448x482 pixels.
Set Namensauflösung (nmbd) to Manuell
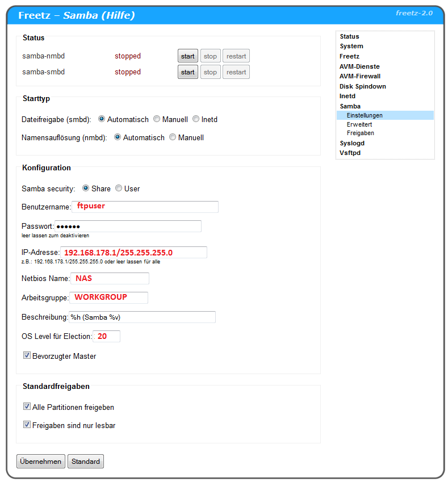click(x=173, y=138)
